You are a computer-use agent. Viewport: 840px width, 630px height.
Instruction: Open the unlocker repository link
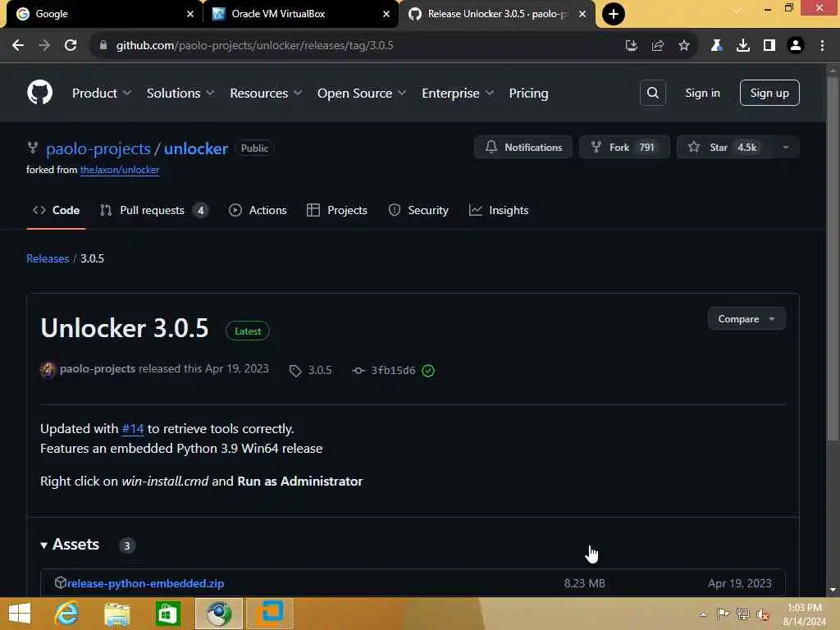[x=195, y=148]
